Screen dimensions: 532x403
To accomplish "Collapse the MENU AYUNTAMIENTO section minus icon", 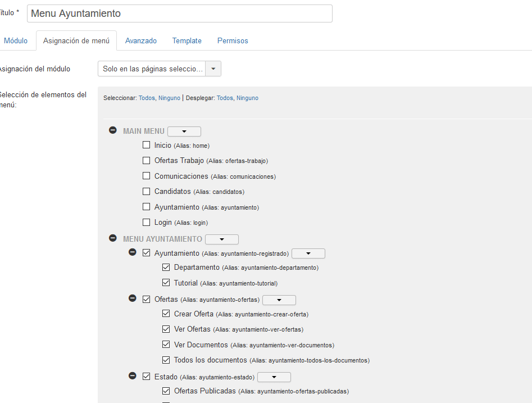I will click(x=113, y=238).
